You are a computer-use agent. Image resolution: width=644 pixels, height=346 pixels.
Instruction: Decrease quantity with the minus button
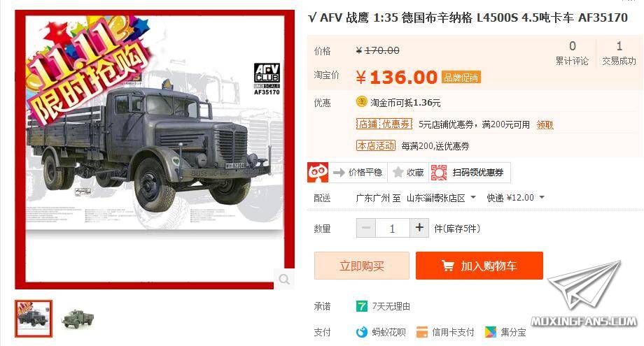tap(366, 228)
